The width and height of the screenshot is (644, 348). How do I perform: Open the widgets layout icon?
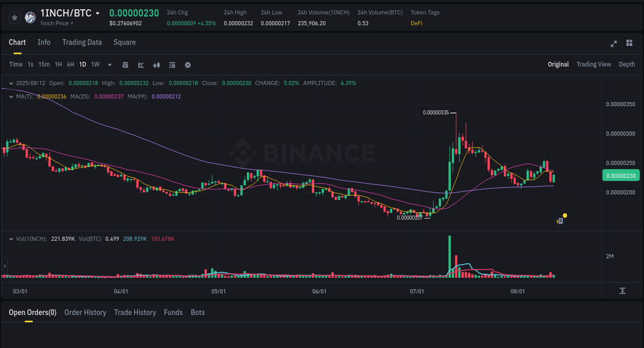click(x=629, y=43)
